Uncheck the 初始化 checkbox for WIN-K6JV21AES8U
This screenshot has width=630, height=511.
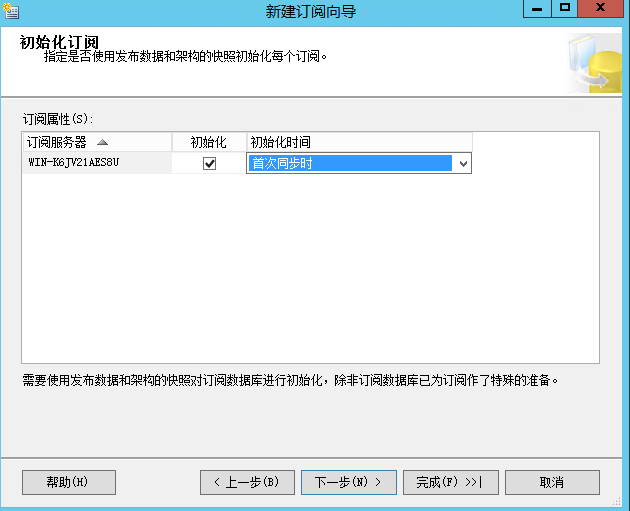point(209,164)
